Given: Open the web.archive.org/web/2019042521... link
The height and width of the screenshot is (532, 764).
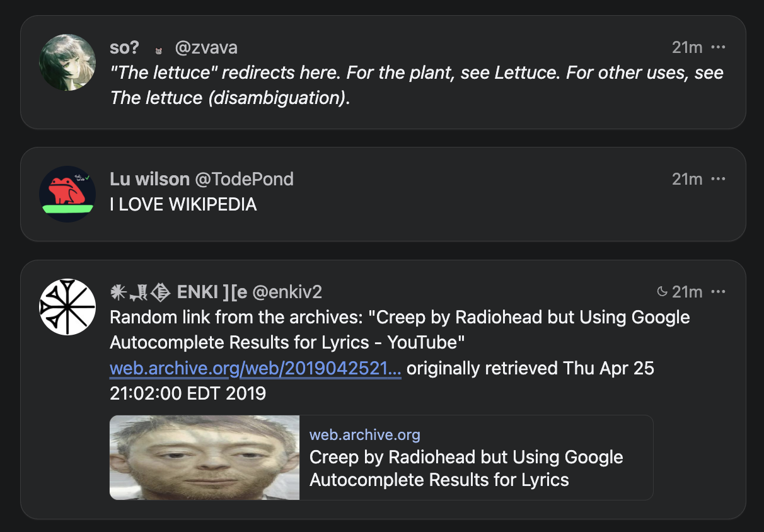Looking at the screenshot, I should point(255,368).
